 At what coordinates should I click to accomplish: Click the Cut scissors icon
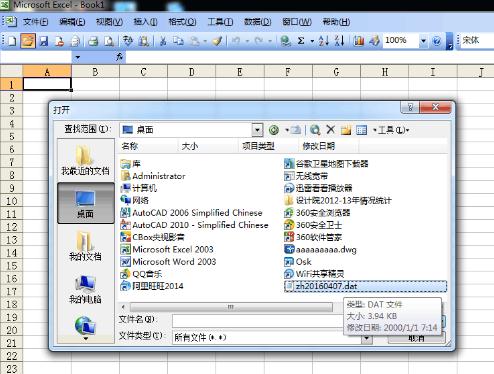163,41
